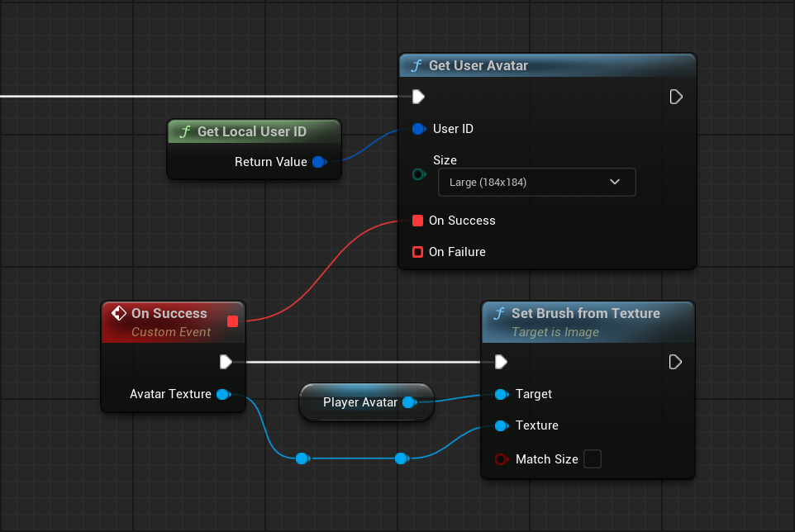Select the Set Brush from Texture node header

point(586,314)
